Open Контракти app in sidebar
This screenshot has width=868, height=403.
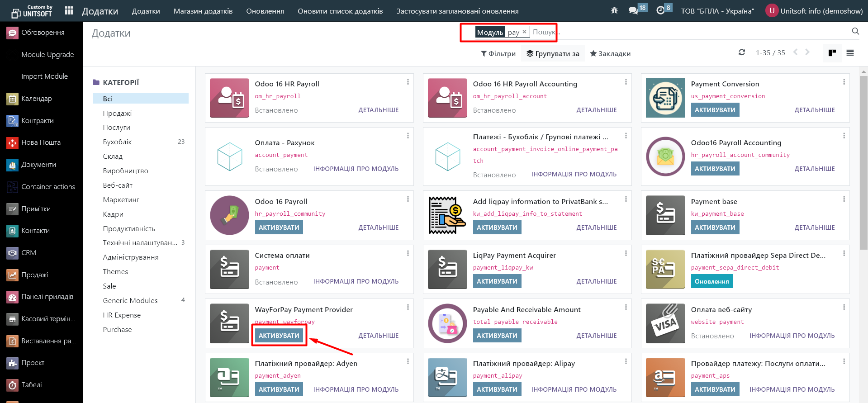(x=41, y=121)
